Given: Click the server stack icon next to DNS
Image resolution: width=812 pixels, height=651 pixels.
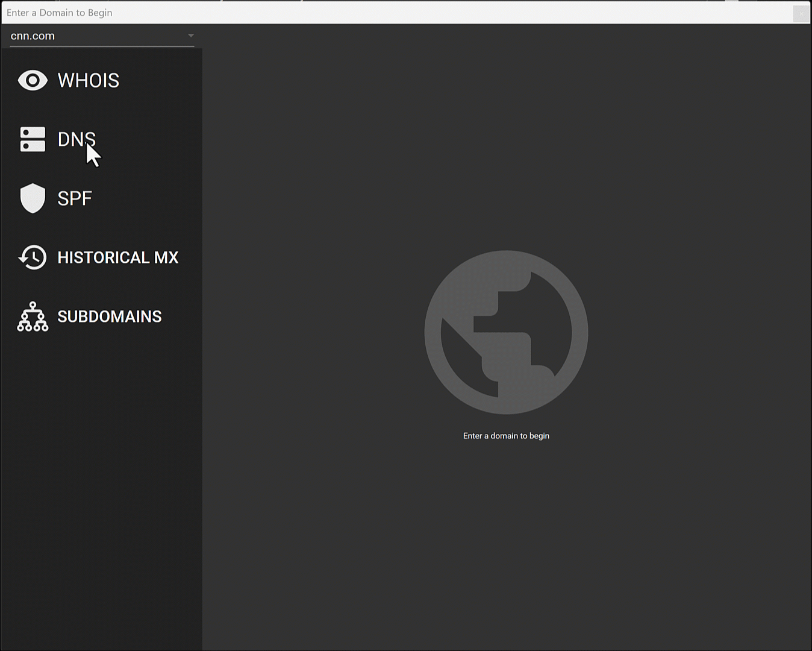Looking at the screenshot, I should pyautogui.click(x=33, y=139).
